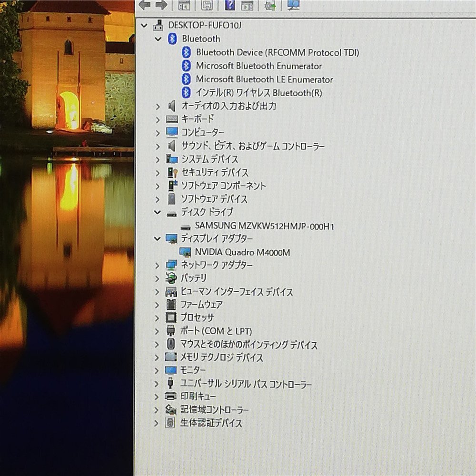Viewport: 476px width, 476px height.
Task: Click the メモリ テクノロジ デバイス icon
Action: (x=170, y=357)
